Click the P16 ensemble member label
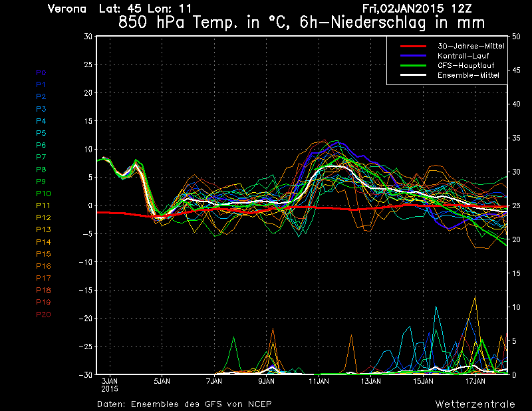 click(x=43, y=266)
